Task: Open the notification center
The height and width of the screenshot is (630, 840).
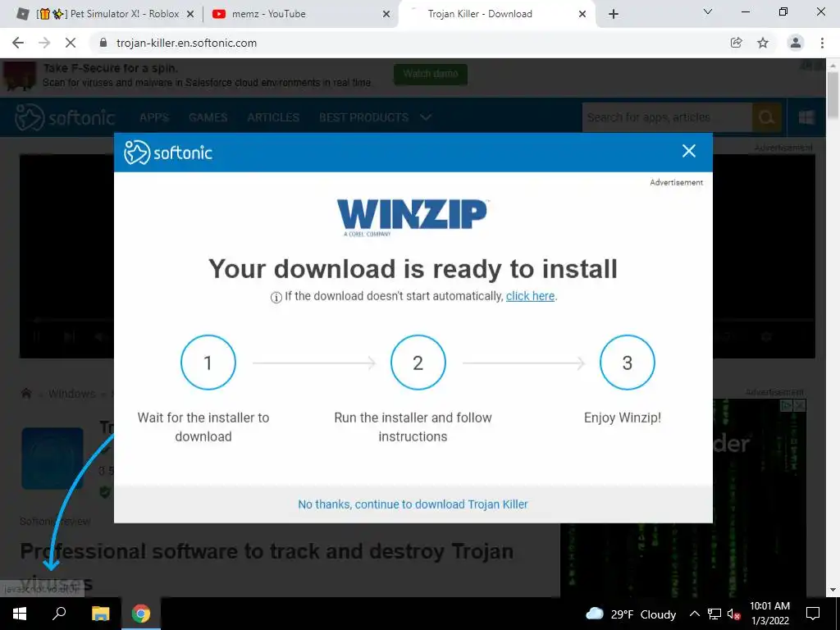Action: coord(813,614)
